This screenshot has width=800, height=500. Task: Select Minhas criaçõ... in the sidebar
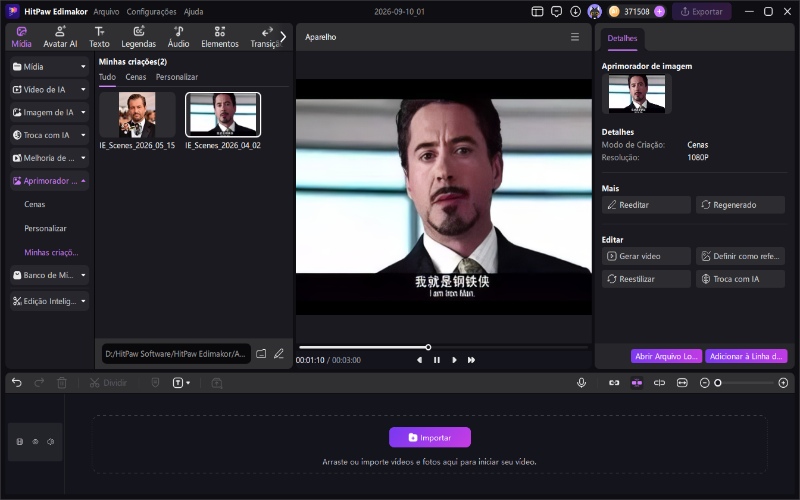point(51,252)
